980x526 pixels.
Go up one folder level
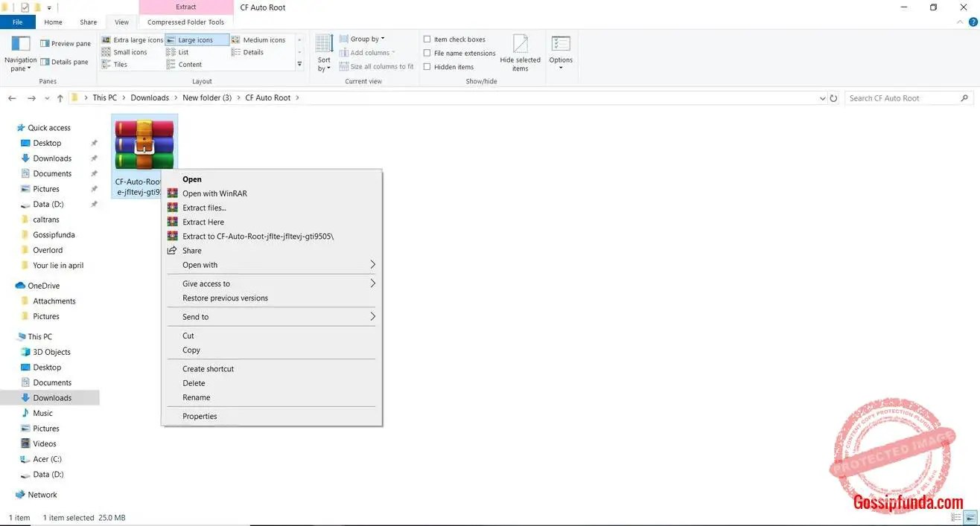[x=60, y=98]
